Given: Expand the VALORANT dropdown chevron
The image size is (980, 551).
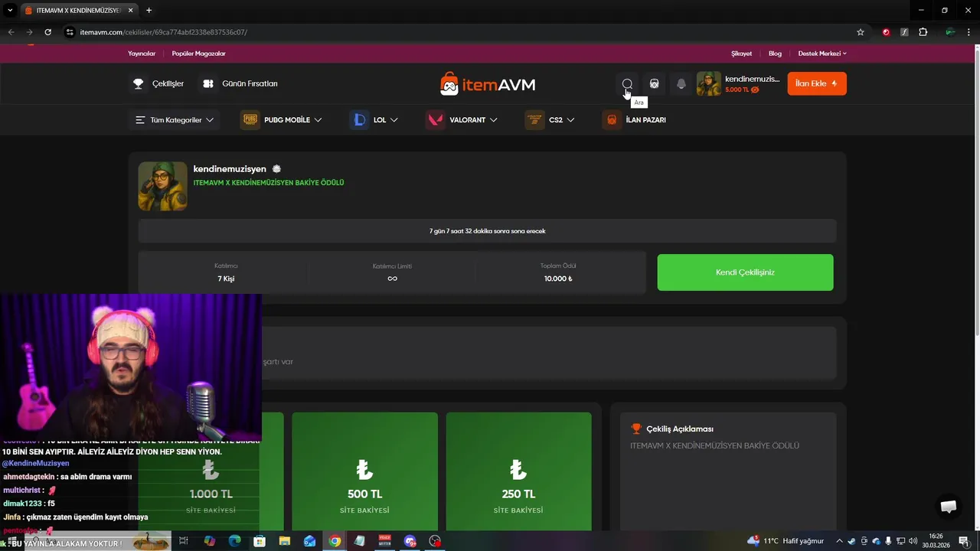Looking at the screenshot, I should (493, 120).
